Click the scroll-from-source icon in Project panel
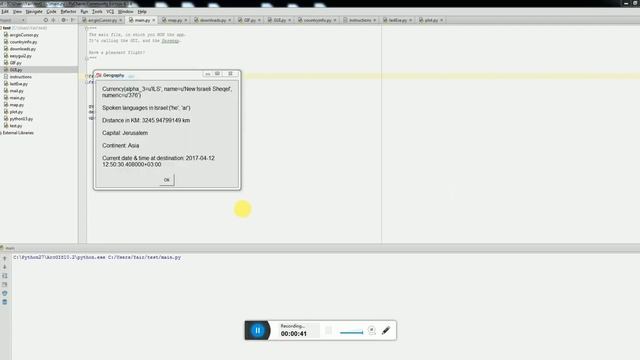This screenshot has width=640, height=360. coord(45,20)
